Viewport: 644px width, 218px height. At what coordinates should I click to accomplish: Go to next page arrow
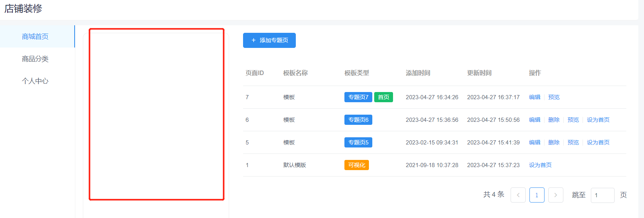[556, 195]
